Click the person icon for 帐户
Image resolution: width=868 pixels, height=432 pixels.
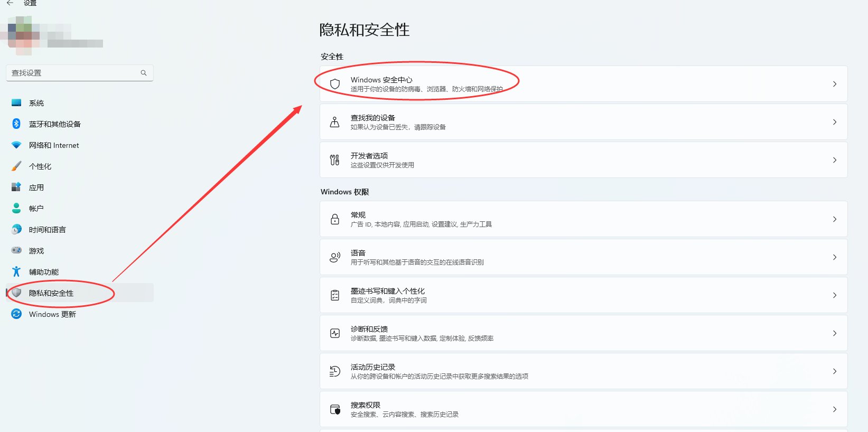(16, 208)
